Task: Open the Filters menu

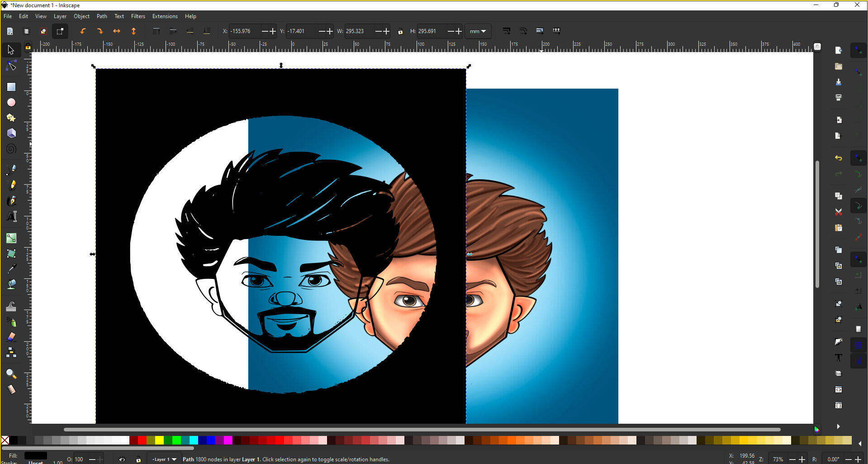Action: point(138,16)
